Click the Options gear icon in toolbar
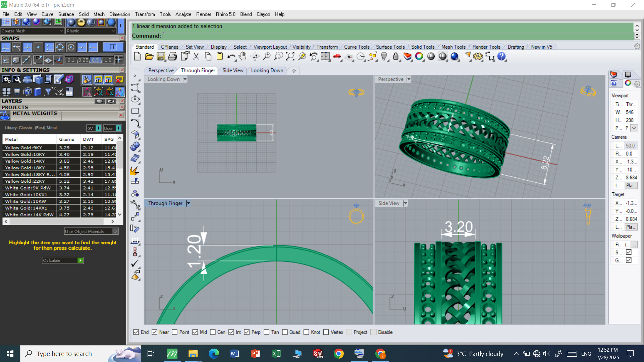This screenshot has height=362, width=644. pyautogui.click(x=478, y=56)
